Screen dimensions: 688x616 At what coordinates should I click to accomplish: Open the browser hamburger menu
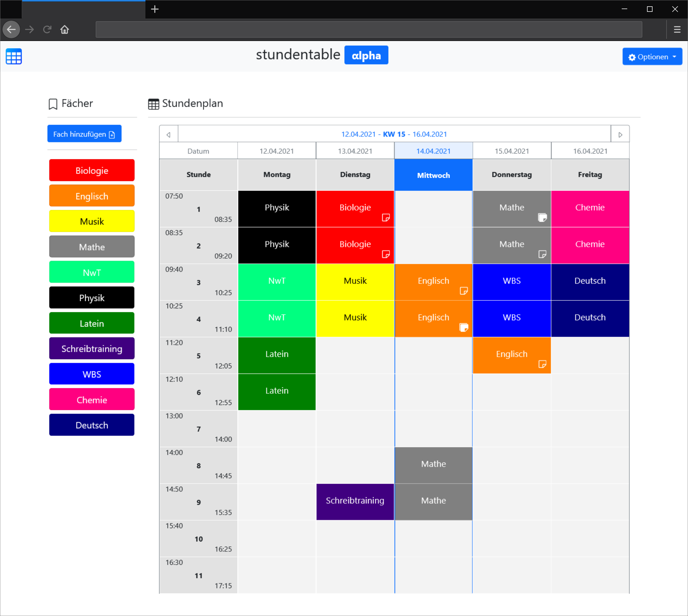click(677, 30)
